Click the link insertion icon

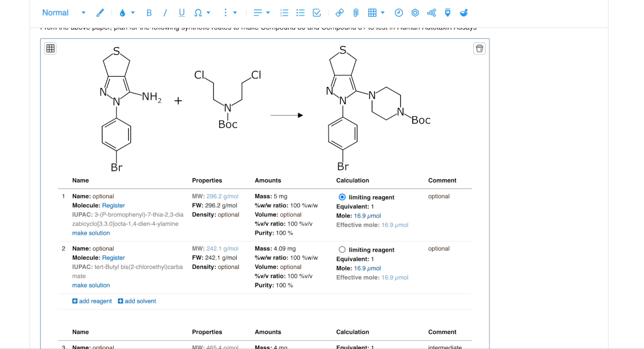339,12
